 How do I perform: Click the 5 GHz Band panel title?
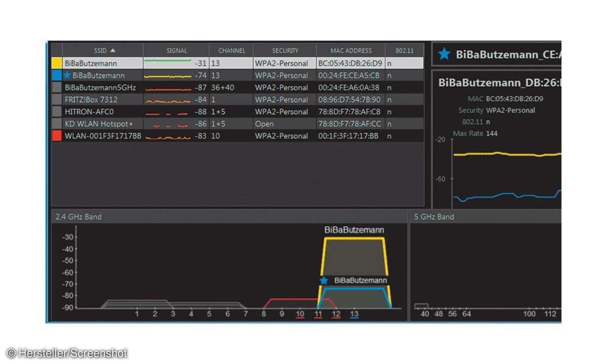(434, 217)
